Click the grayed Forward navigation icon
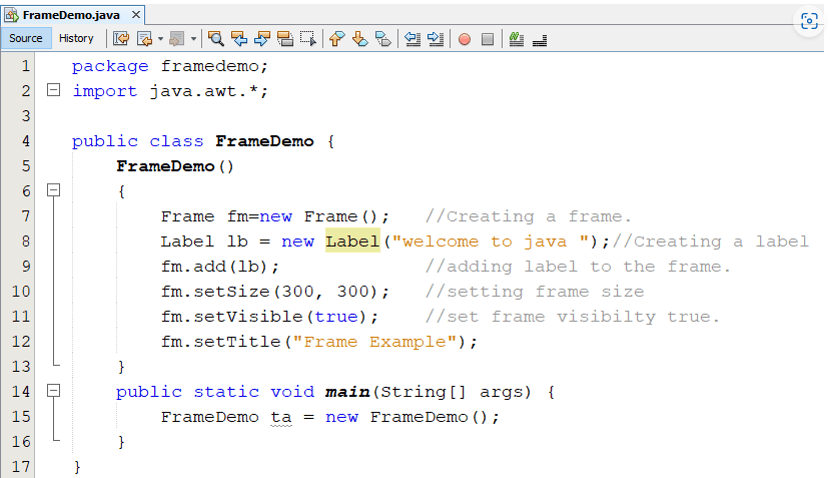 pyautogui.click(x=176, y=39)
